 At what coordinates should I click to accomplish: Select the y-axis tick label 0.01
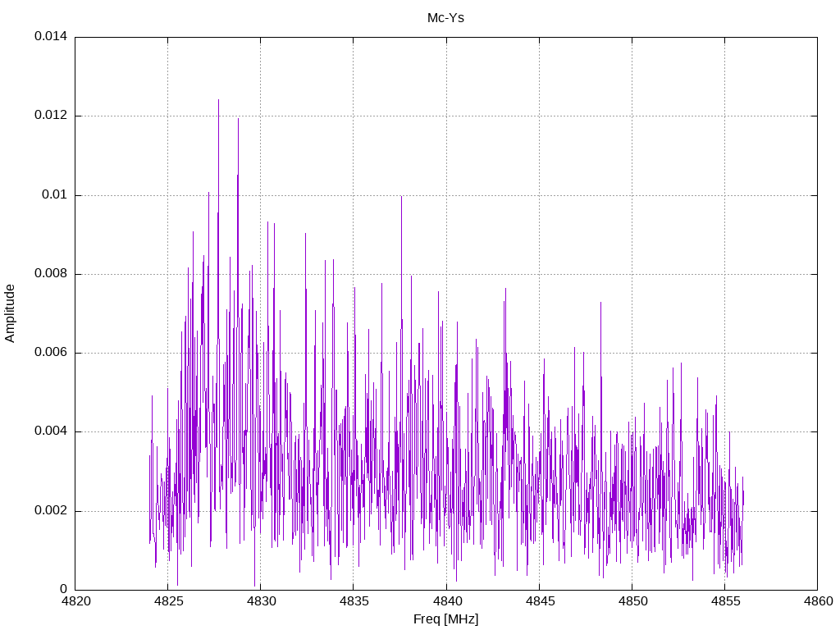[55, 194]
